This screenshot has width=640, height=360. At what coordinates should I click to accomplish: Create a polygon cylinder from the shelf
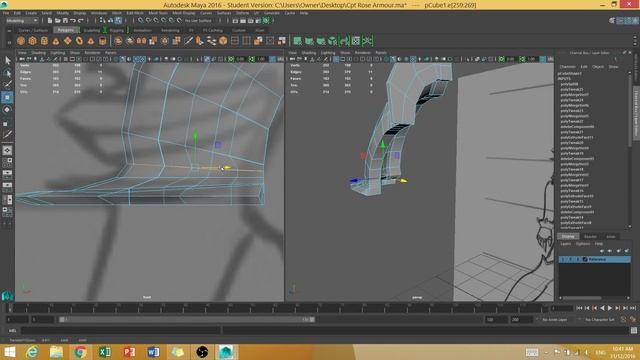click(44, 41)
